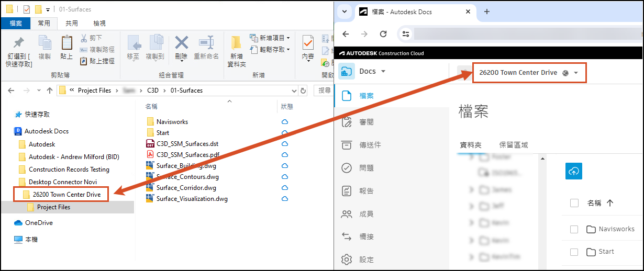Viewport: 644px width, 271px height.
Task: Open Reviews (審閱) in Docs sidebar
Action: pos(366,122)
